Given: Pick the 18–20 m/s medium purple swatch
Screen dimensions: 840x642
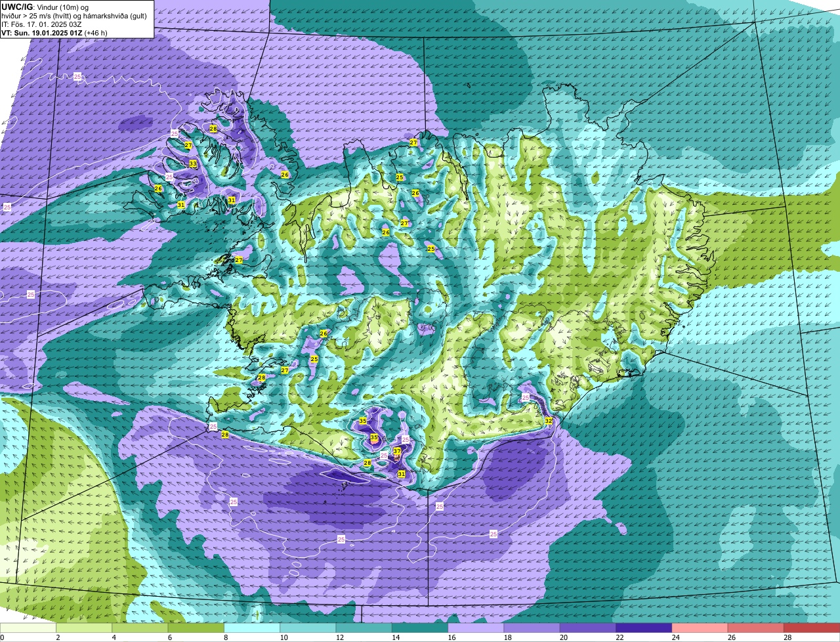Looking at the screenshot, I should click(x=532, y=628).
